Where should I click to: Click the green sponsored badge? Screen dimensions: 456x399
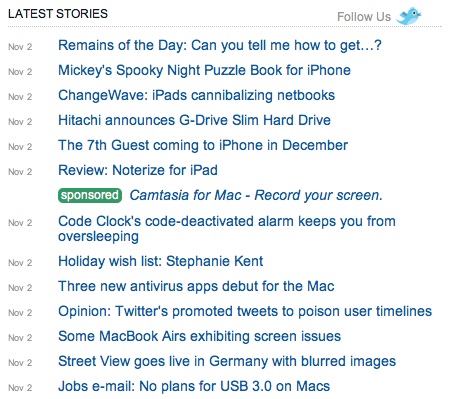(x=90, y=195)
